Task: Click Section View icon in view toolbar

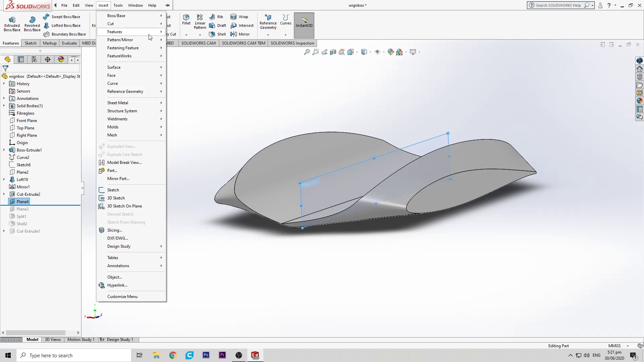Action: click(x=333, y=52)
